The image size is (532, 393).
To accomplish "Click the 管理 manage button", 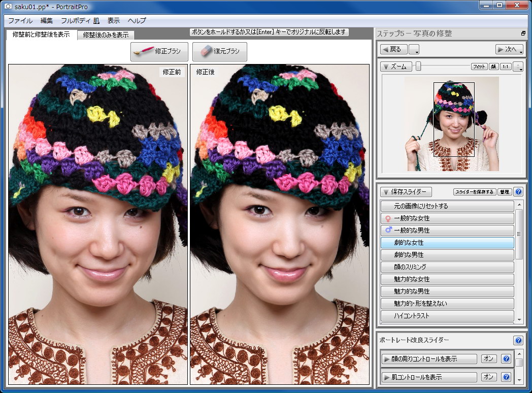I will point(505,192).
